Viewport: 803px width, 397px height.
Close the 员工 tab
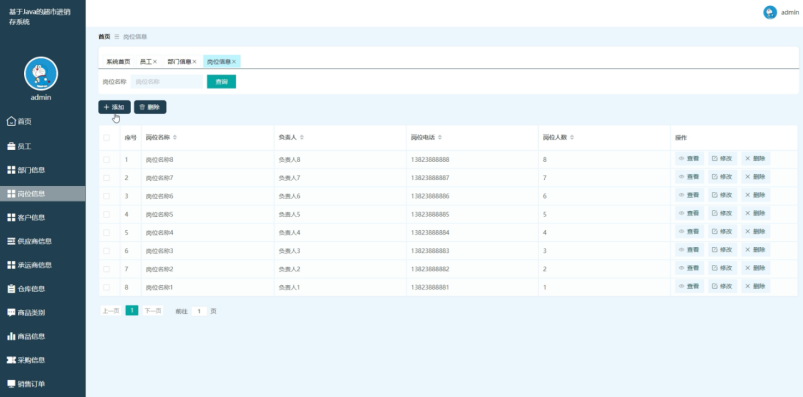(155, 61)
